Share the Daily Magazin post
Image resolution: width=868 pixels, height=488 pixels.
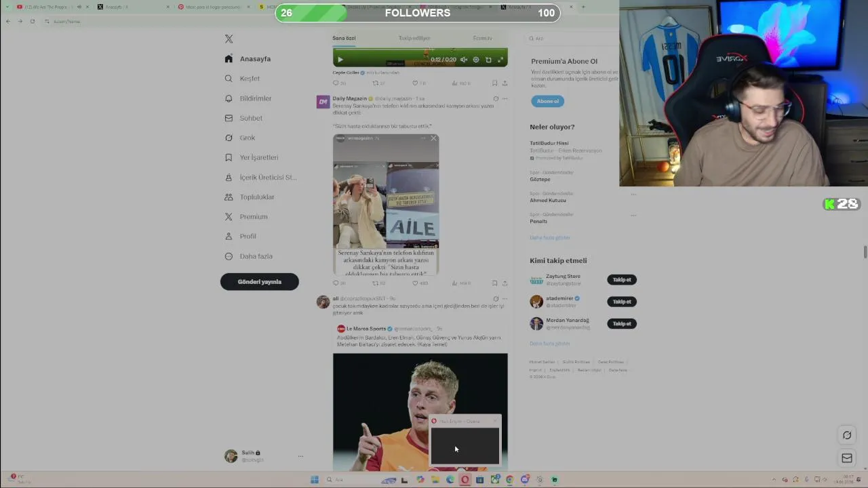(x=505, y=283)
